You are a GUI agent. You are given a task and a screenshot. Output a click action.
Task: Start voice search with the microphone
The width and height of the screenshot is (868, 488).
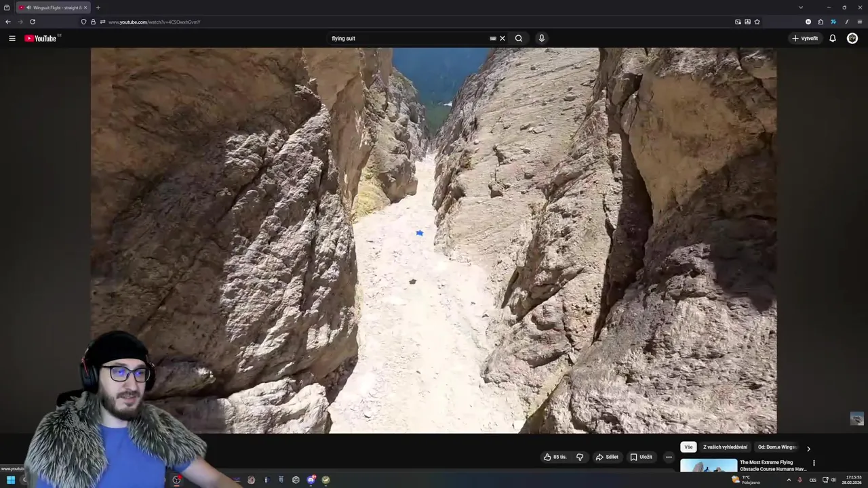coord(541,39)
